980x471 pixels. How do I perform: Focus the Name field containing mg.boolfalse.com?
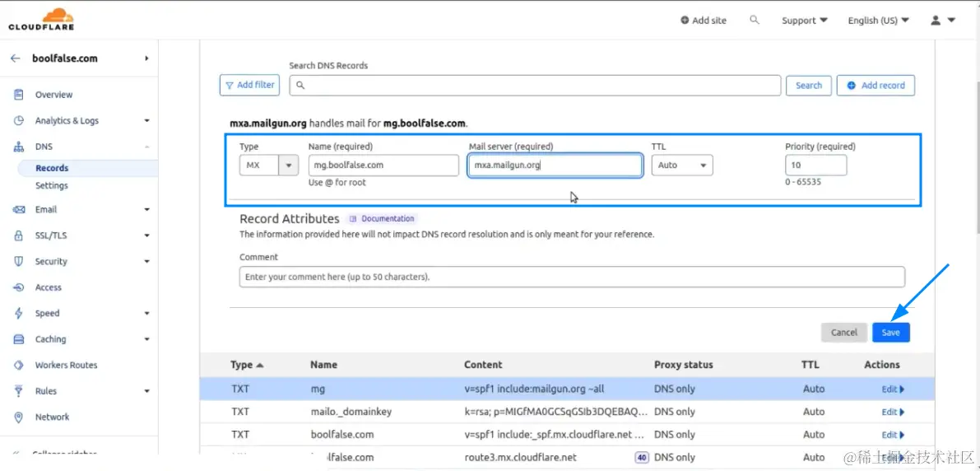pos(383,166)
